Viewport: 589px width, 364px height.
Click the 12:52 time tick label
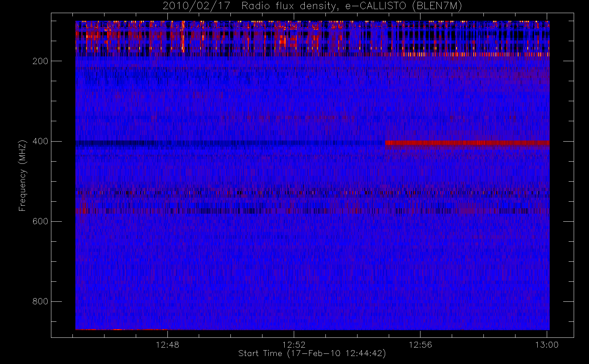[x=294, y=345]
